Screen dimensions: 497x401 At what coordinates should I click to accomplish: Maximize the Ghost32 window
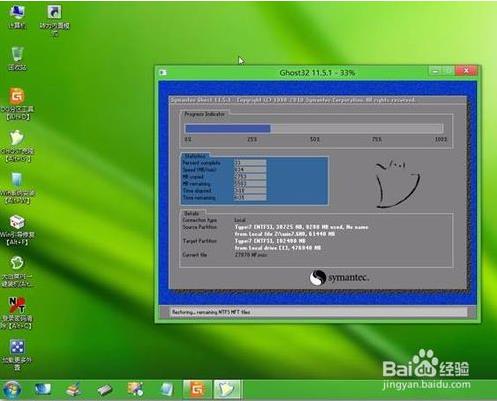coord(449,70)
